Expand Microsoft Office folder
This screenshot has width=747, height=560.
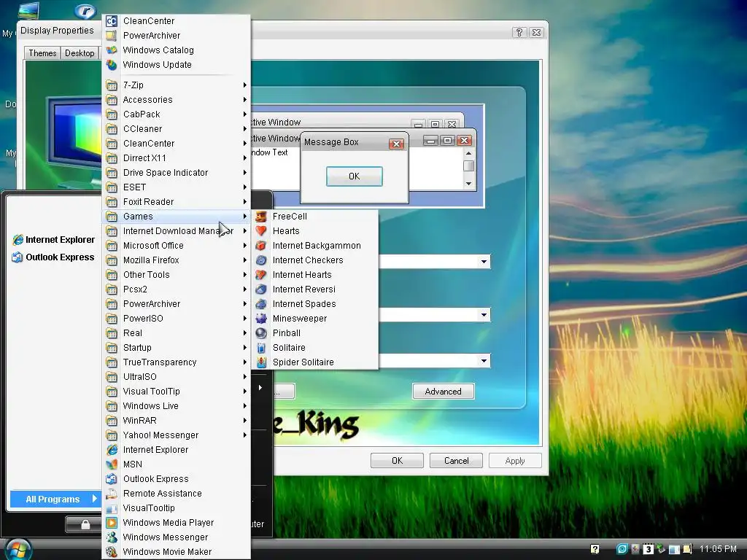click(x=177, y=246)
